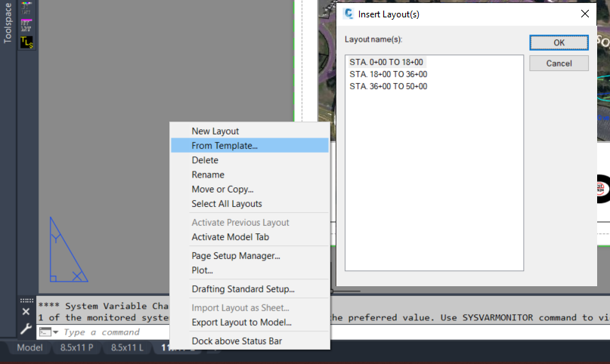
Task: Open the Toolspace palette label
Action: (8, 23)
